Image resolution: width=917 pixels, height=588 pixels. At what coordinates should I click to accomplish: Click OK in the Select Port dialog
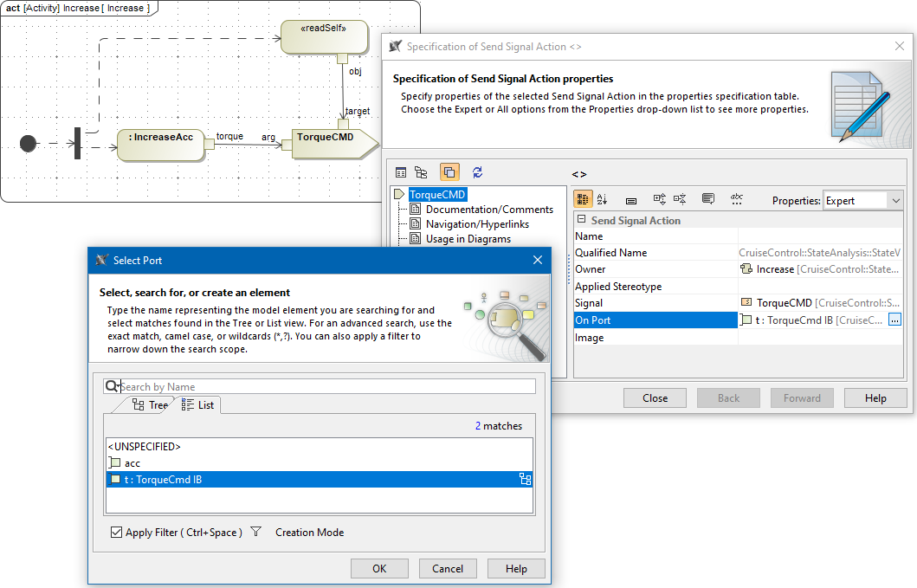379,569
